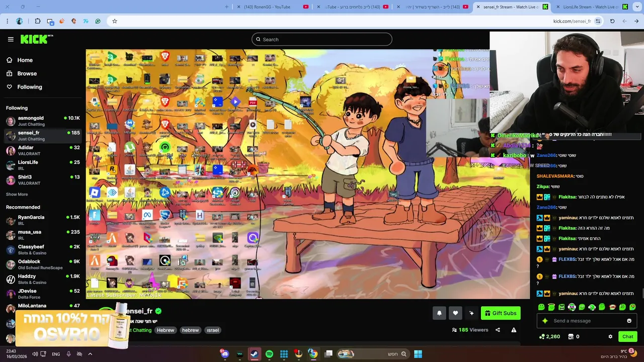The width and height of the screenshot is (644, 362).
Task: Insert the first green quick emote
Action: (541, 307)
